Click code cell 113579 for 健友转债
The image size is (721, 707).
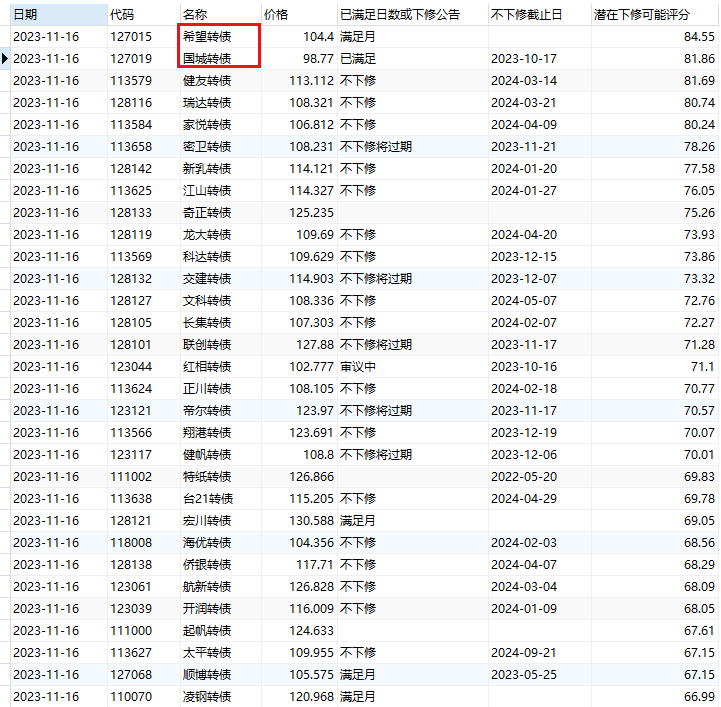pyautogui.click(x=131, y=81)
